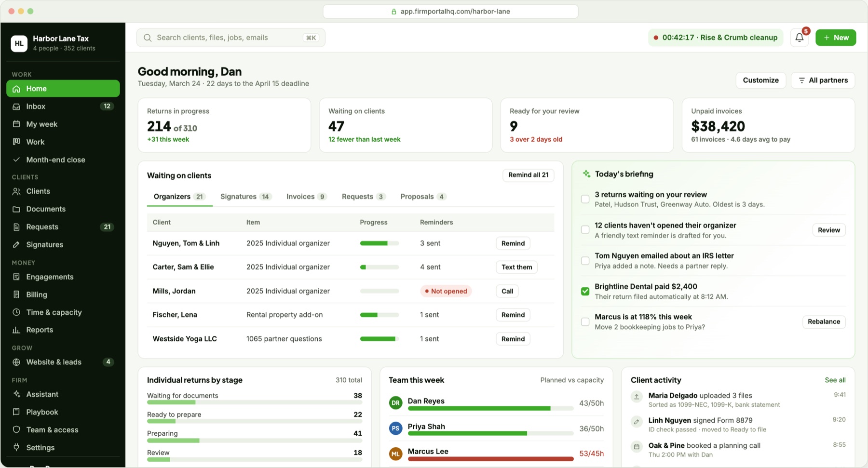This screenshot has width=868, height=468.
Task: Open the Harbor Lane Tax firm switcher
Action: [63, 43]
